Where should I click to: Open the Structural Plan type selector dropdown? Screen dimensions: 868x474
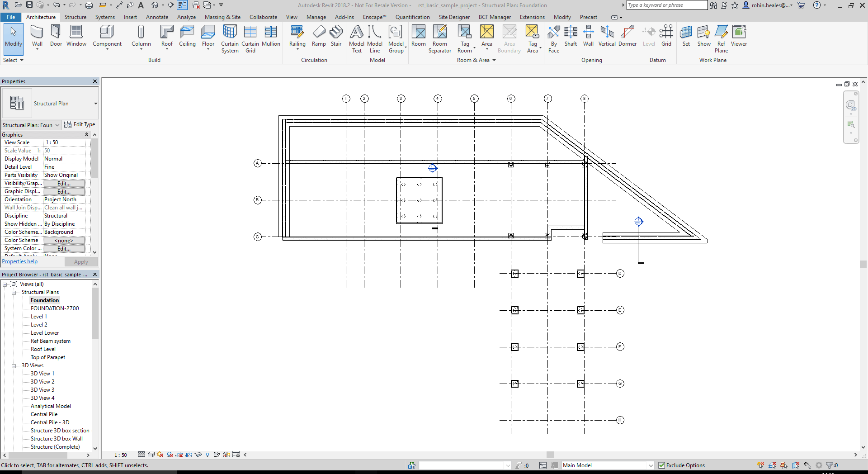95,104
